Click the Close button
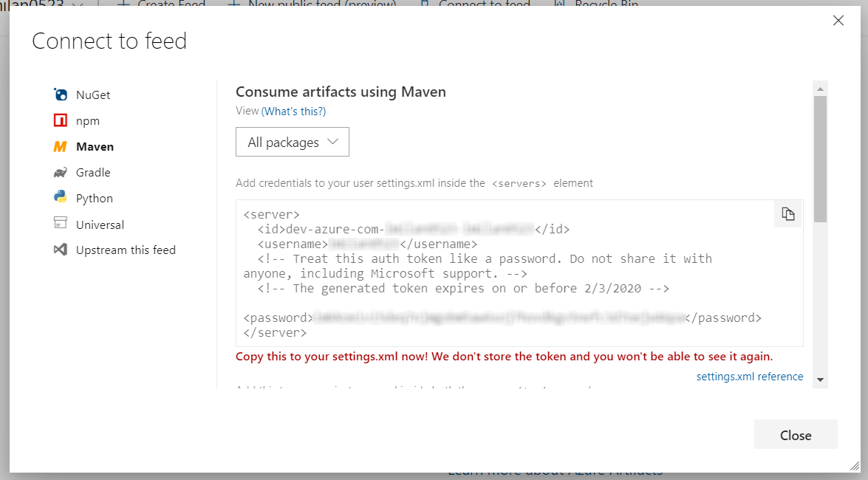 click(x=796, y=435)
